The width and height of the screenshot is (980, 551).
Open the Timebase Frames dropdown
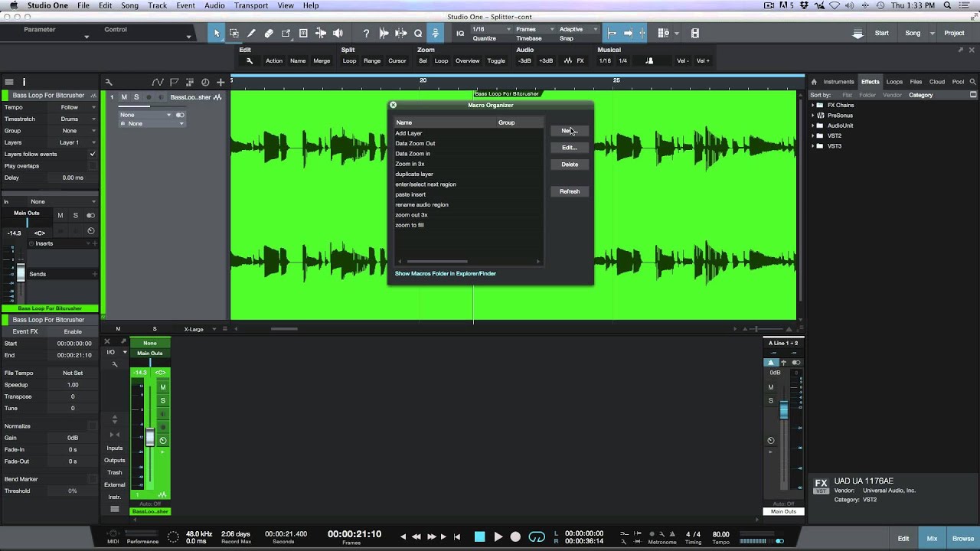[x=534, y=29]
